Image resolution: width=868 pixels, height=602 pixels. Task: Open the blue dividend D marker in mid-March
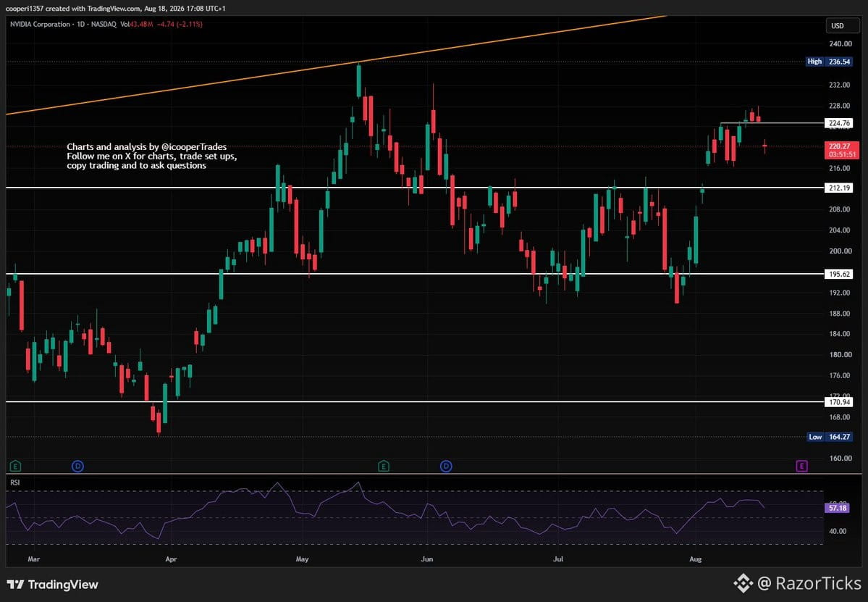pos(77,467)
